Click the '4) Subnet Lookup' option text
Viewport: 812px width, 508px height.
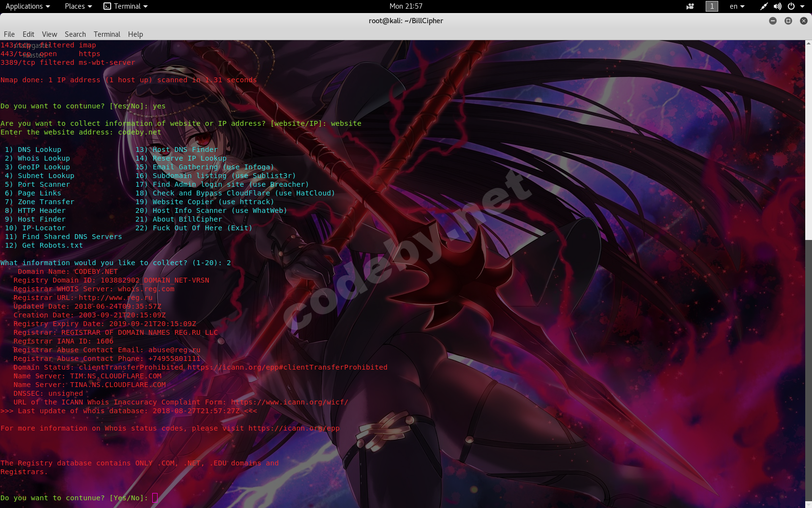click(x=40, y=176)
